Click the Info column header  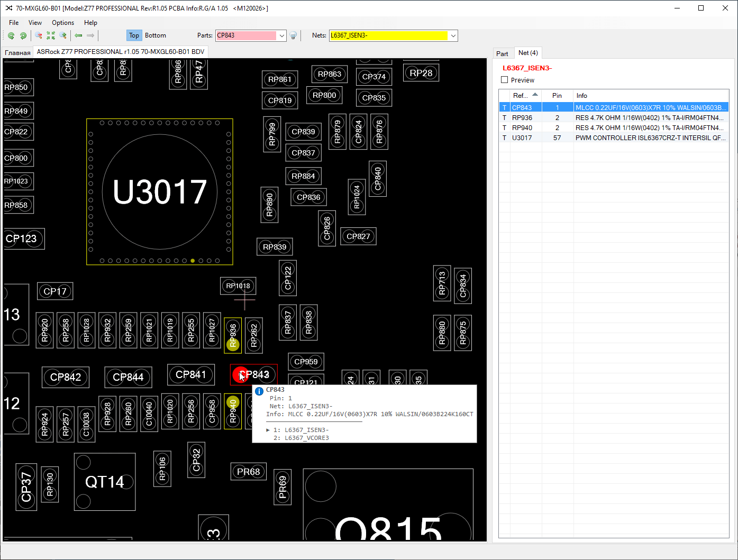click(651, 96)
